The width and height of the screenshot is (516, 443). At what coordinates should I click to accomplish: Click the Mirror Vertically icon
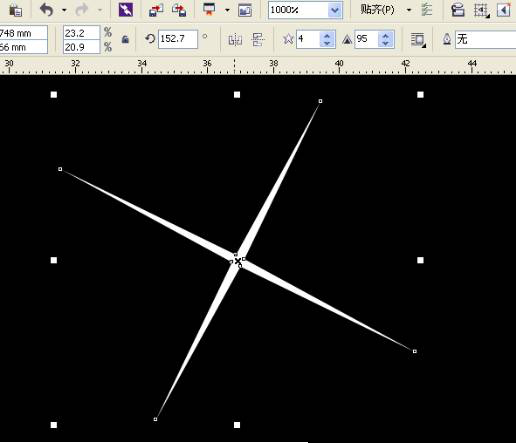tap(258, 40)
